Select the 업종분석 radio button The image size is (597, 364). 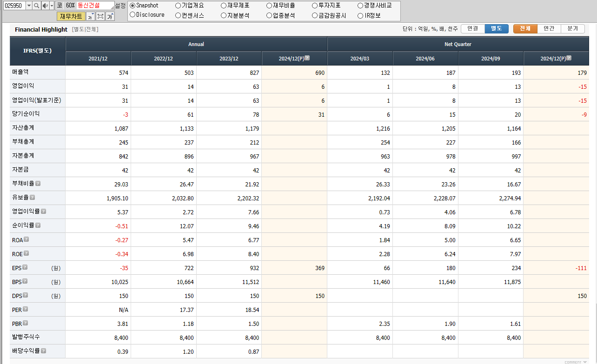click(x=269, y=15)
